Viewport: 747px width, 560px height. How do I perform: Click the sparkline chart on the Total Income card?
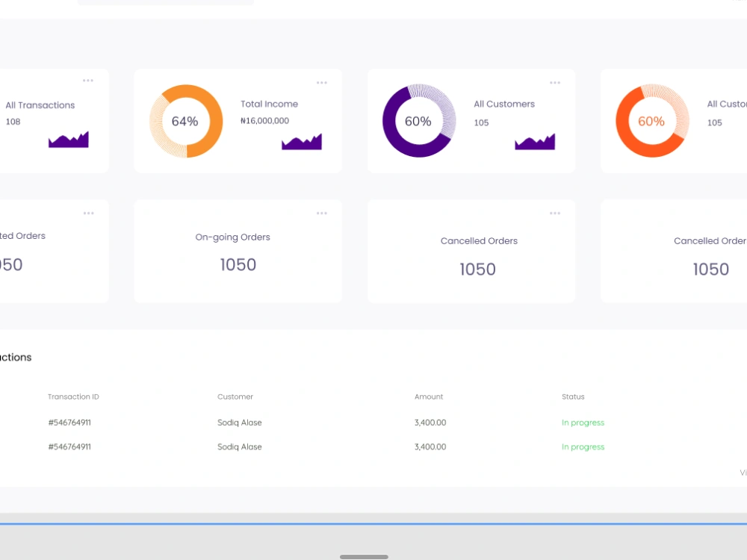coord(302,141)
